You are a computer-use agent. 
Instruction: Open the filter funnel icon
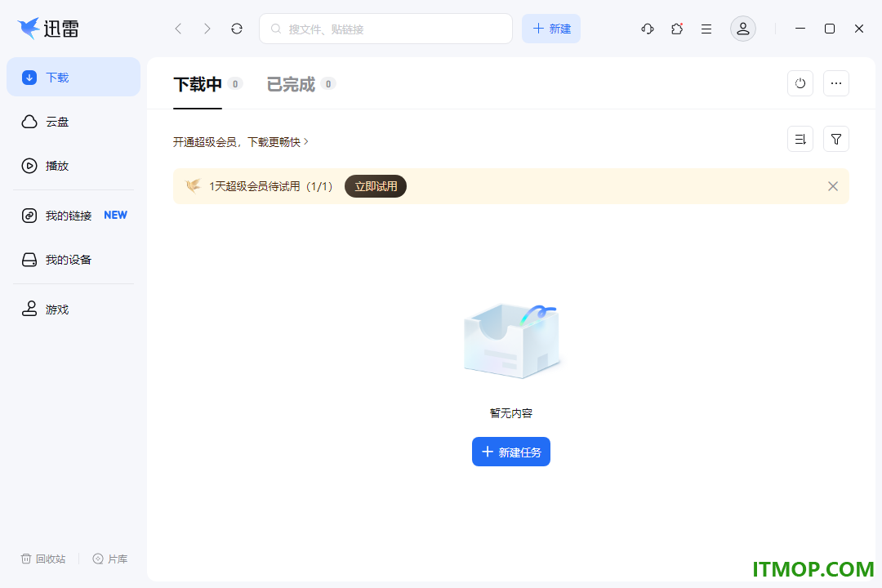click(x=836, y=139)
